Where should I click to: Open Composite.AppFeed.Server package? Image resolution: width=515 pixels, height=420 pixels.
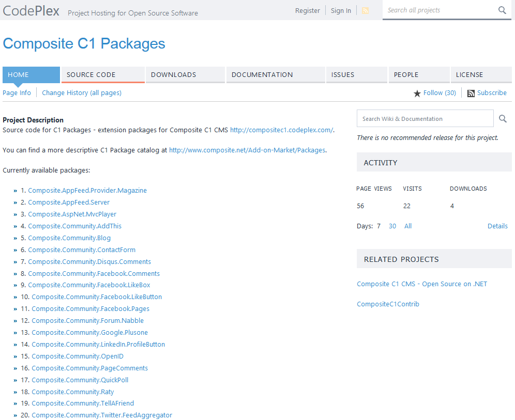point(69,202)
